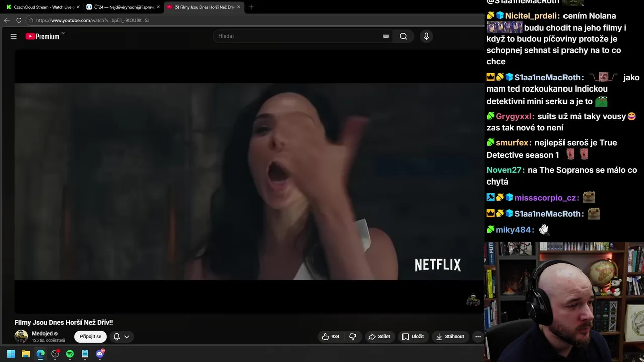Click the channel watermark in video corner
644x362 pixels.
point(473,300)
